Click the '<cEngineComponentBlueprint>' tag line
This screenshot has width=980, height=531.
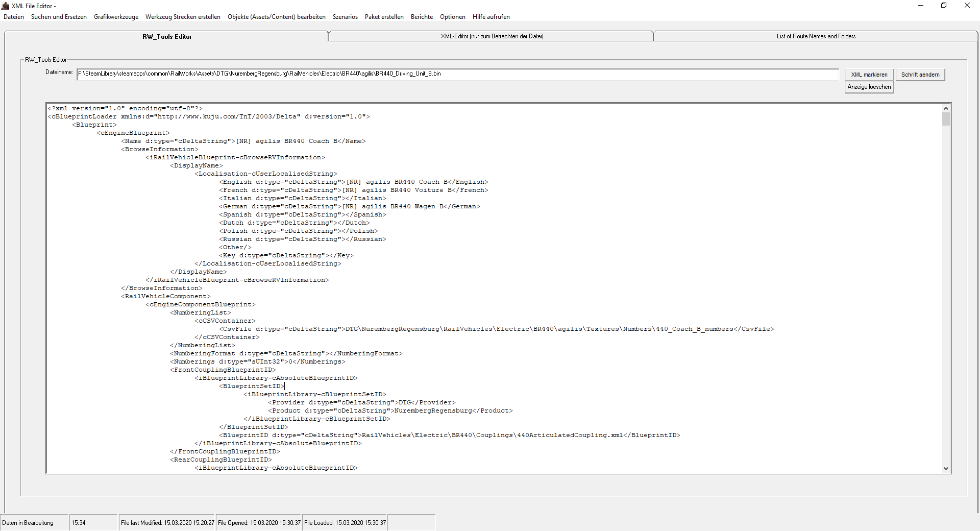pyautogui.click(x=201, y=304)
